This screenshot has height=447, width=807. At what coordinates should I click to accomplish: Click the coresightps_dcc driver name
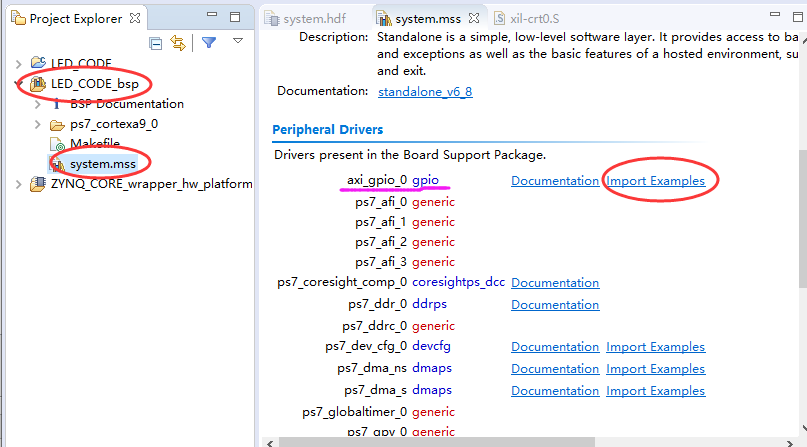458,282
